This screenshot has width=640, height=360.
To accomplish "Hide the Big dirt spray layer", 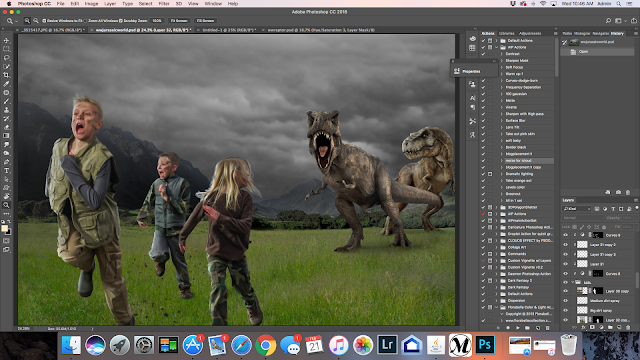I will click(566, 310).
